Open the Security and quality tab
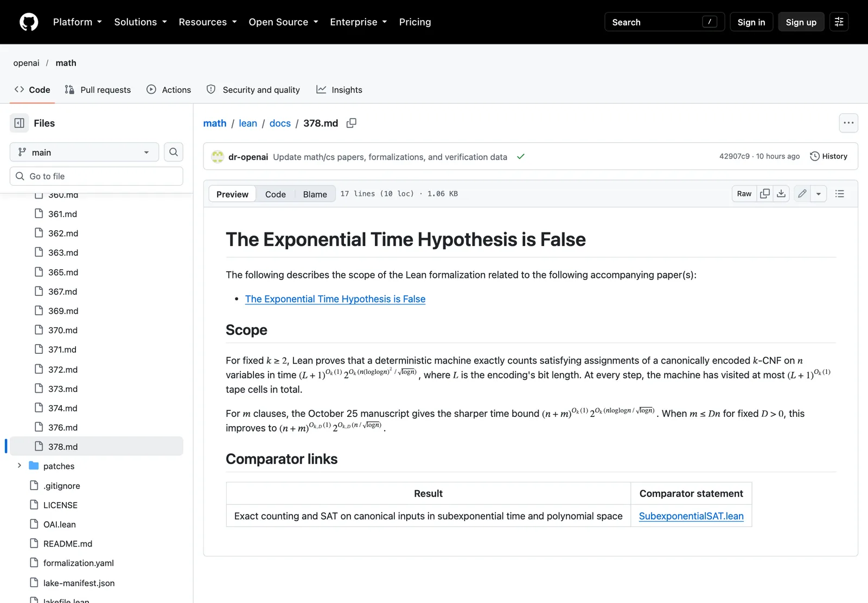The height and width of the screenshot is (603, 868). (253, 90)
